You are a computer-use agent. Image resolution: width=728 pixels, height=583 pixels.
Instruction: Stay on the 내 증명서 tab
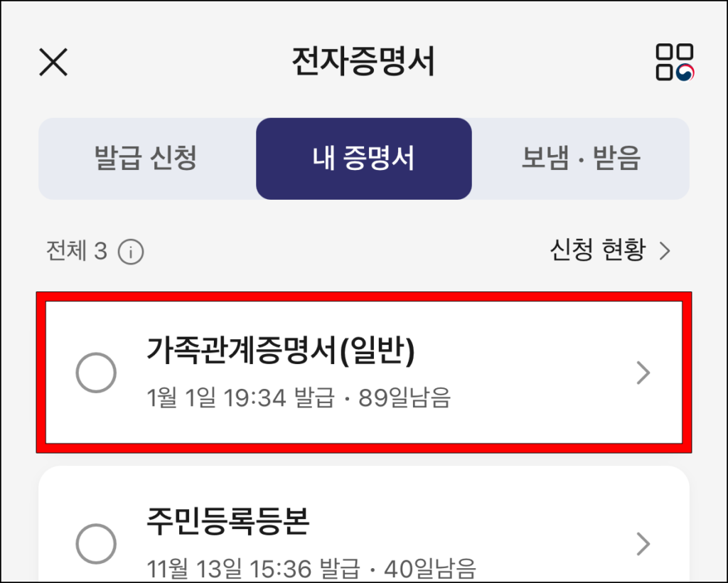click(x=363, y=159)
